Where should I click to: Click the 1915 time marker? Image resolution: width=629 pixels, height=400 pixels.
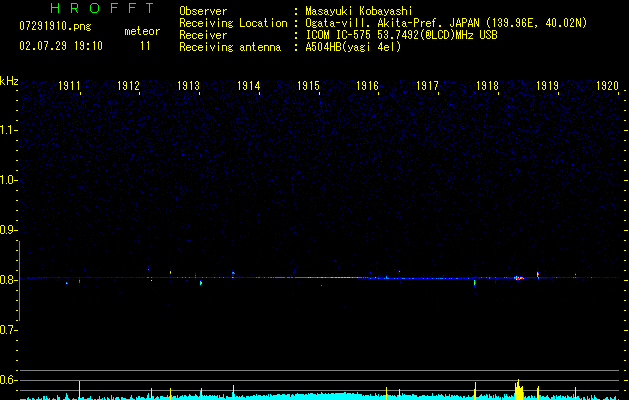click(x=308, y=85)
